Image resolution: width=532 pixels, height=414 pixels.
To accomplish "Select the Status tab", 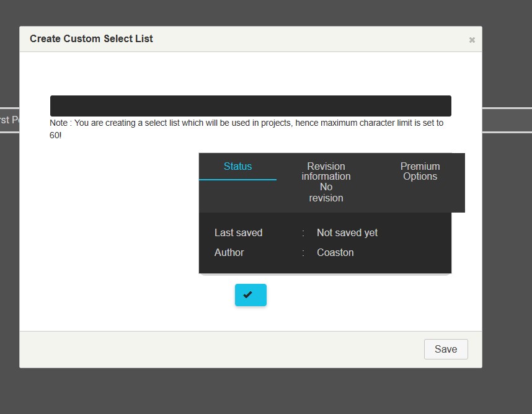I will pyautogui.click(x=237, y=166).
